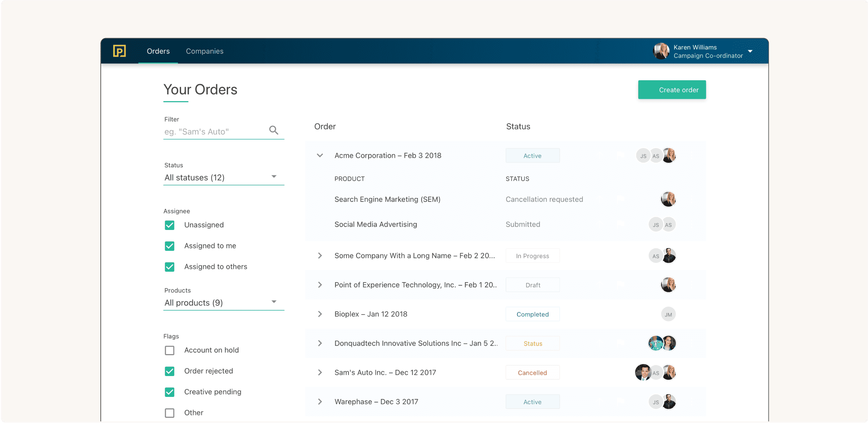Click the search magnifier icon in the filter

coord(273,130)
